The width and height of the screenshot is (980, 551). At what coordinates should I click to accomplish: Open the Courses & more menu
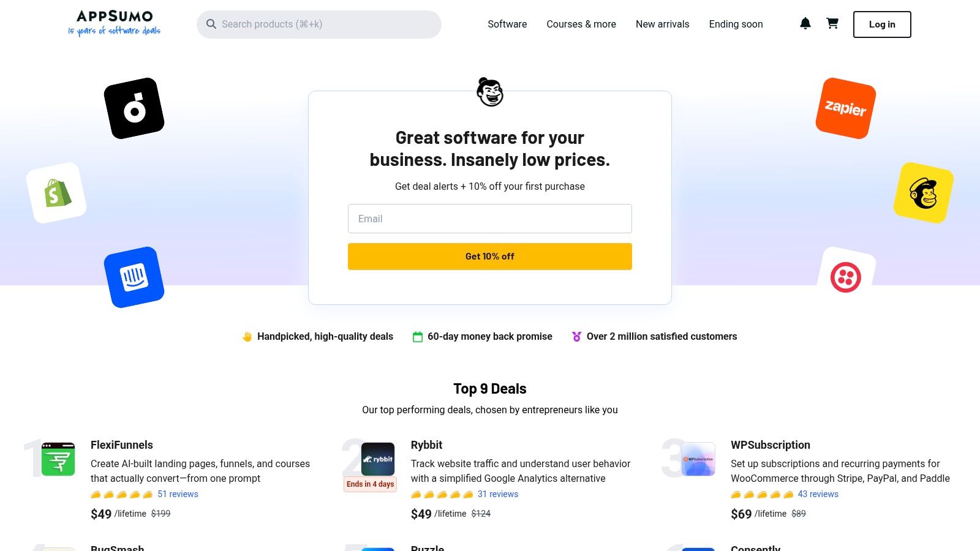tap(581, 24)
